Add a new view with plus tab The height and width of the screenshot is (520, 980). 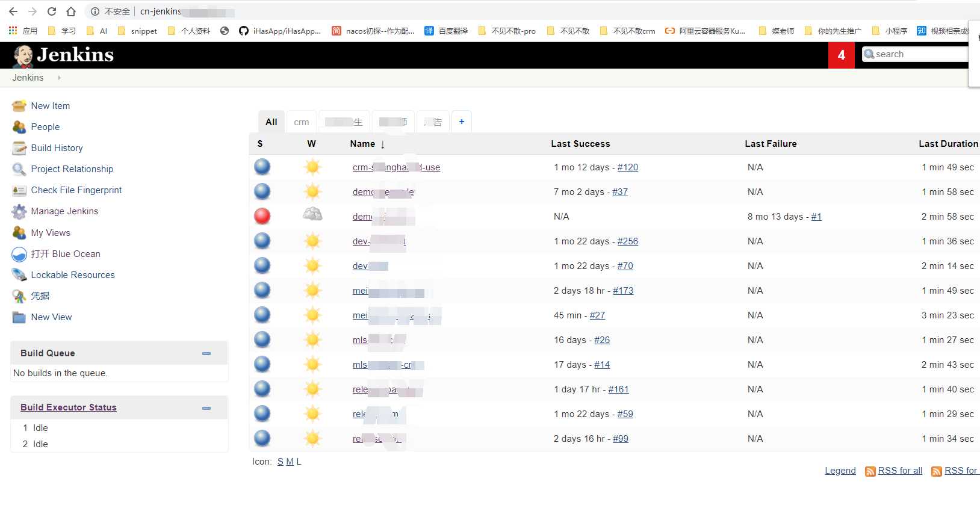click(462, 122)
